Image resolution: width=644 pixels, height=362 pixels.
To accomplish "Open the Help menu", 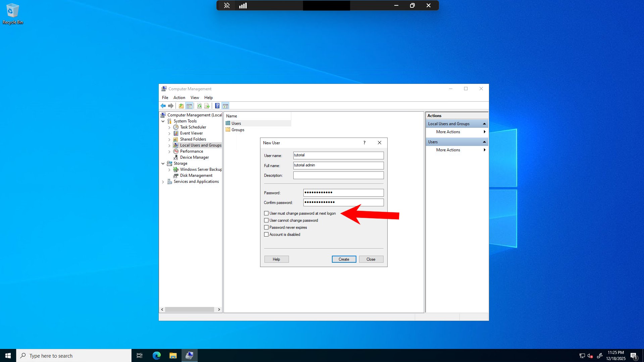I will [x=208, y=98].
